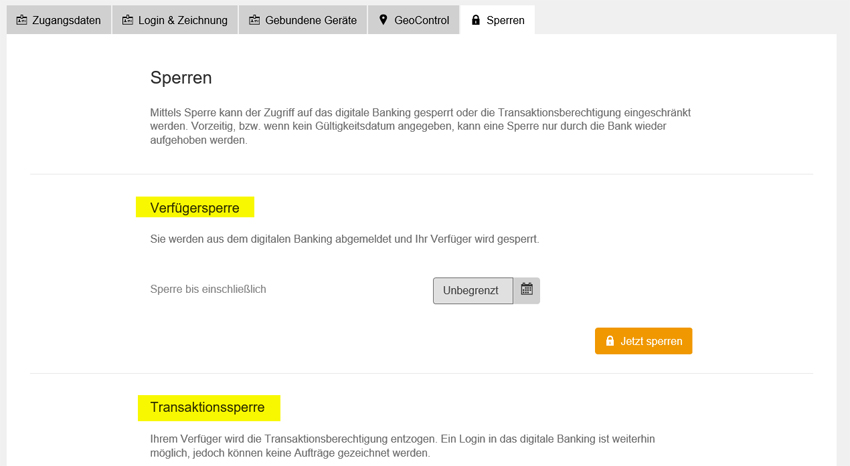Click paragraph 'Ihrem Verfüger wird die Transaktionsberechtigung entzogen'

pos(402,445)
